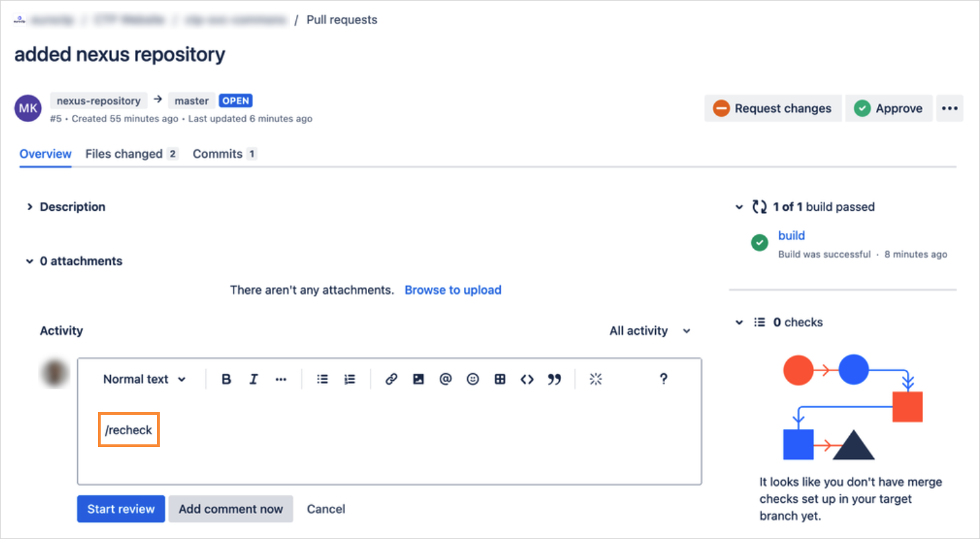Viewport: 980px width, 539px height.
Task: Insert a link into the comment
Action: pyautogui.click(x=391, y=379)
